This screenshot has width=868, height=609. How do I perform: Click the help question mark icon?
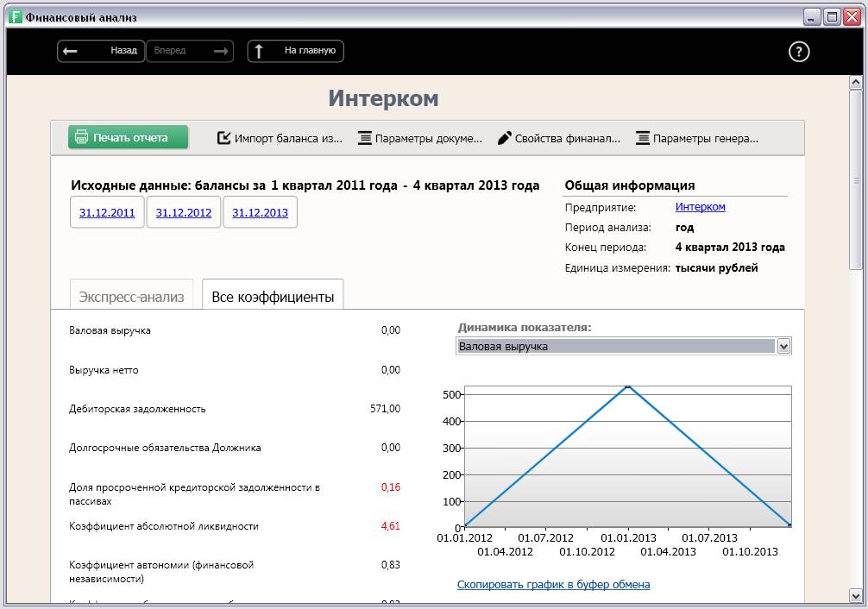(799, 52)
